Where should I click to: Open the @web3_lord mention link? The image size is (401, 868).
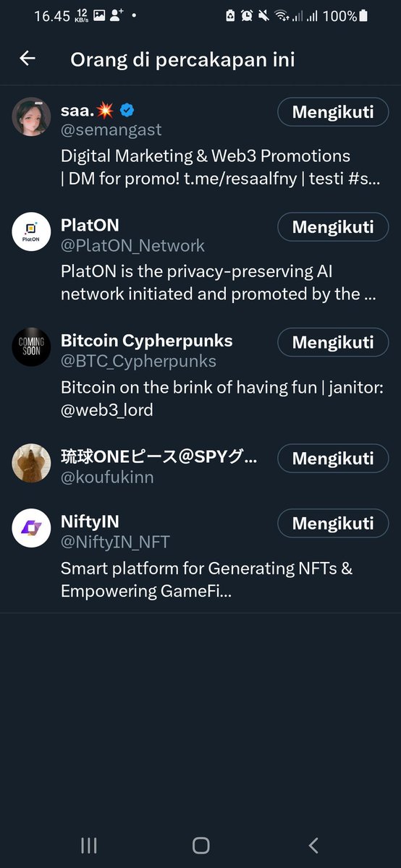coord(107,410)
